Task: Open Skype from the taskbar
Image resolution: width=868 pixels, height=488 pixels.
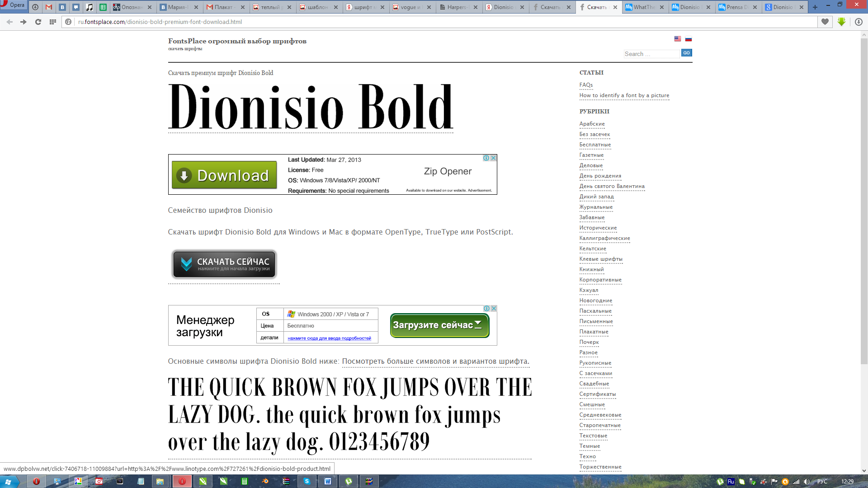Action: [x=307, y=481]
